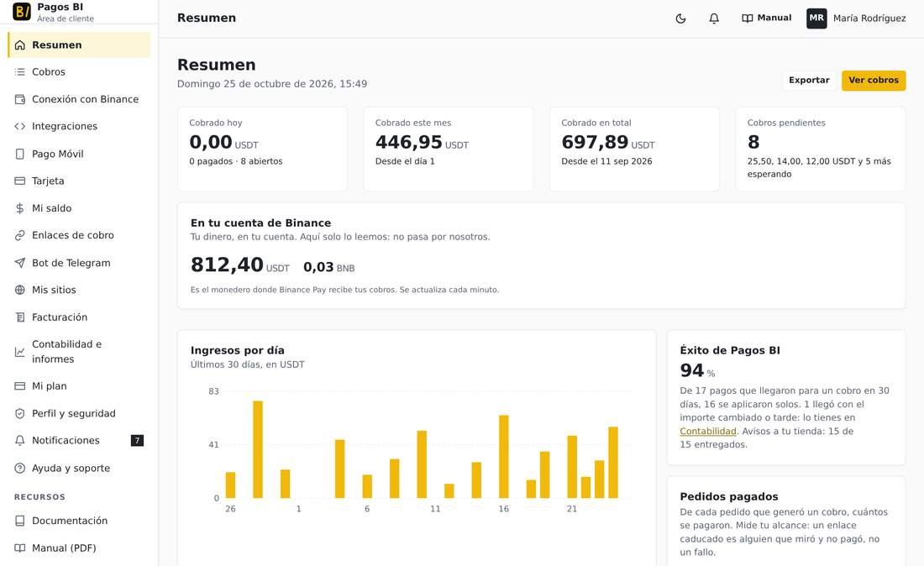Image resolution: width=924 pixels, height=566 pixels.
Task: Open the Manual button in the header
Action: (x=766, y=18)
